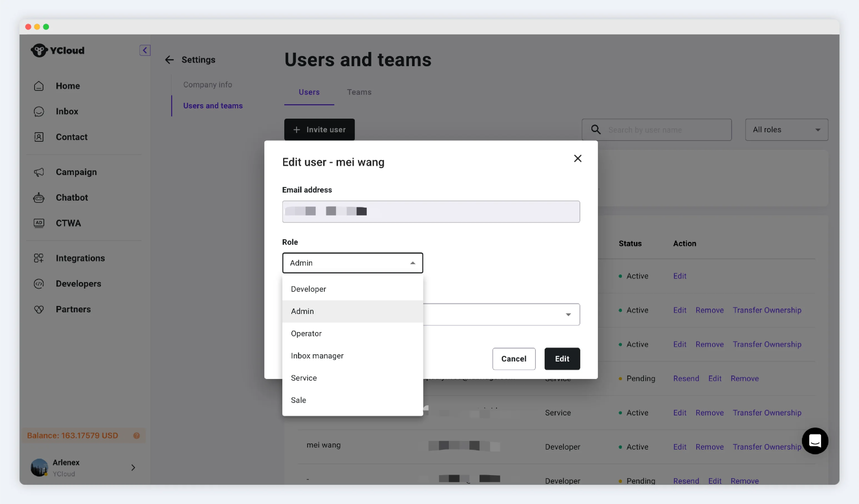Image resolution: width=859 pixels, height=504 pixels.
Task: Select the Service role option
Action: point(353,378)
